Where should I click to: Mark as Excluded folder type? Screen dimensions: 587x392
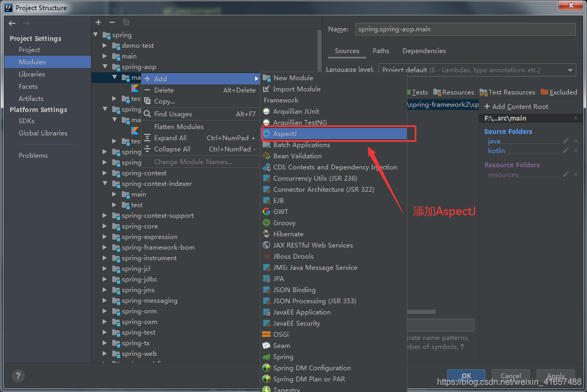pos(559,92)
